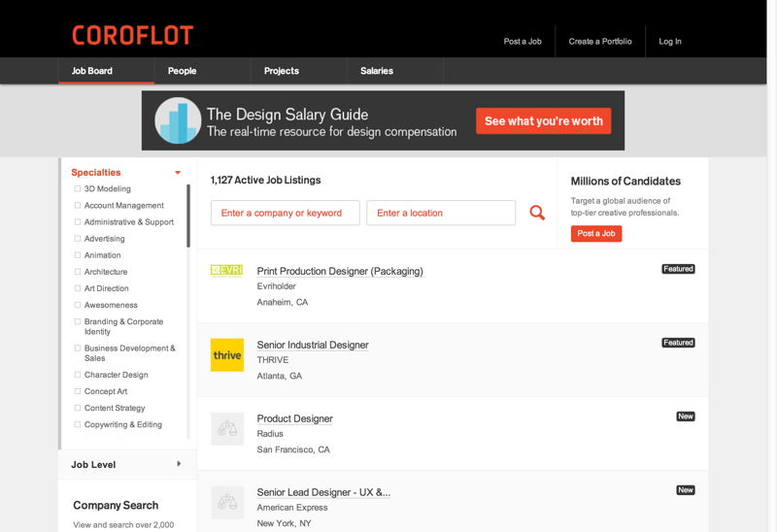Click the San Francisco, CA location text
777x532 pixels.
[x=293, y=449]
